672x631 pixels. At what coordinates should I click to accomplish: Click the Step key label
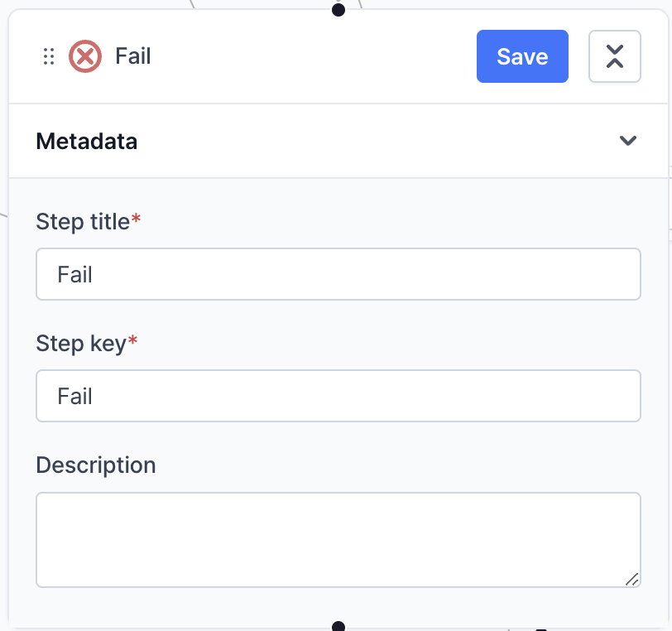(80, 344)
